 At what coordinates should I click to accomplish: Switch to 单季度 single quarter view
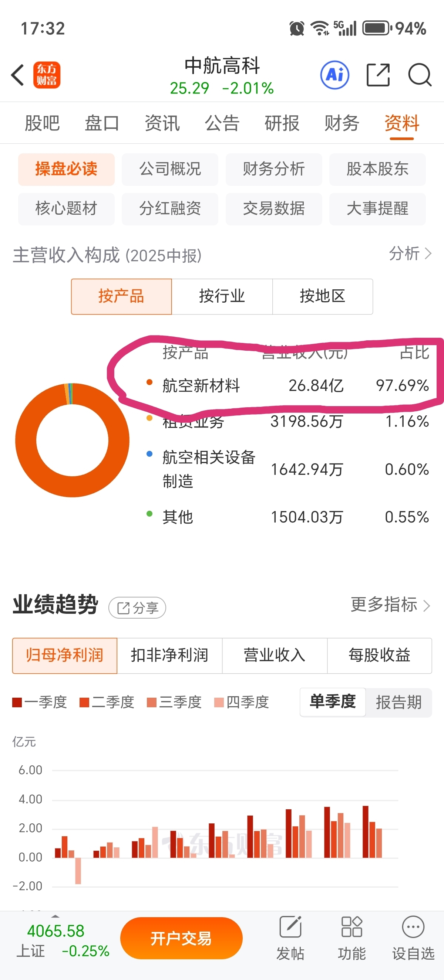coord(332,702)
